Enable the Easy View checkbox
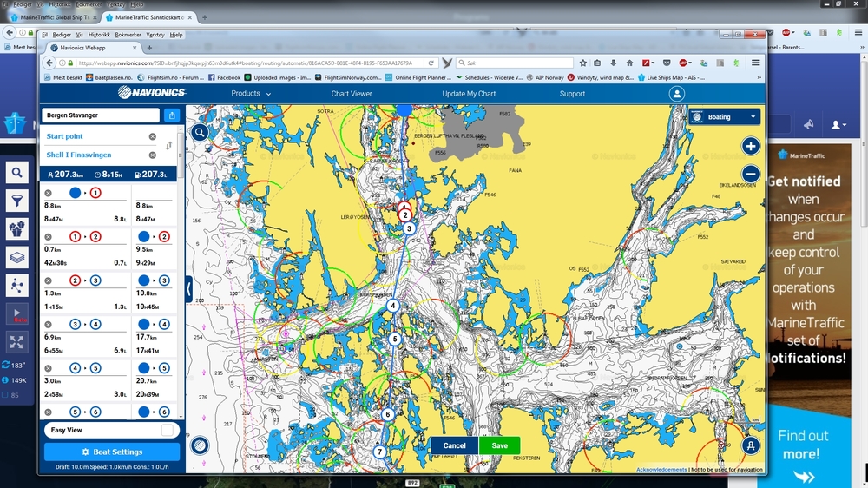This screenshot has width=868, height=488. pos(168,430)
